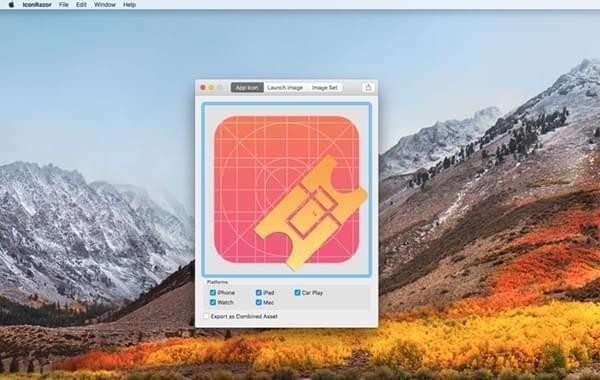This screenshot has width=600, height=380.
Task: Open the Help menu
Action: click(129, 5)
